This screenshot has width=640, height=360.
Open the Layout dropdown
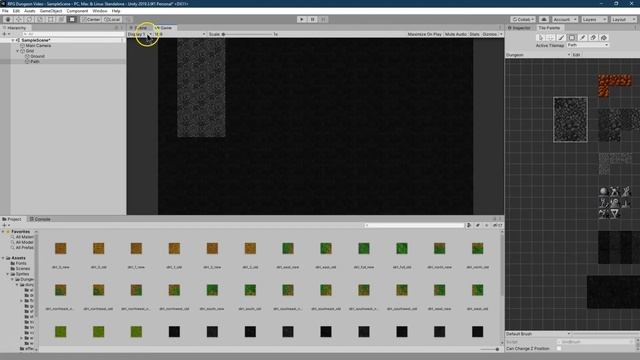(x=623, y=19)
